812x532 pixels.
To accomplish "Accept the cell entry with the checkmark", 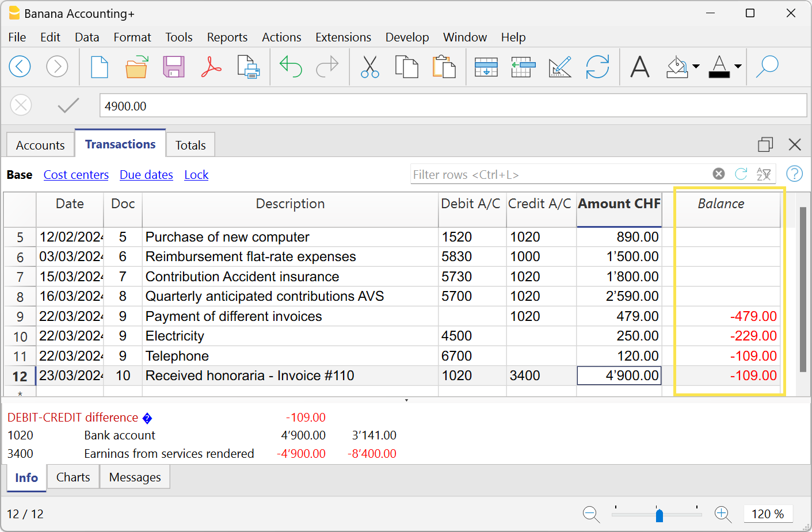I will tap(68, 105).
